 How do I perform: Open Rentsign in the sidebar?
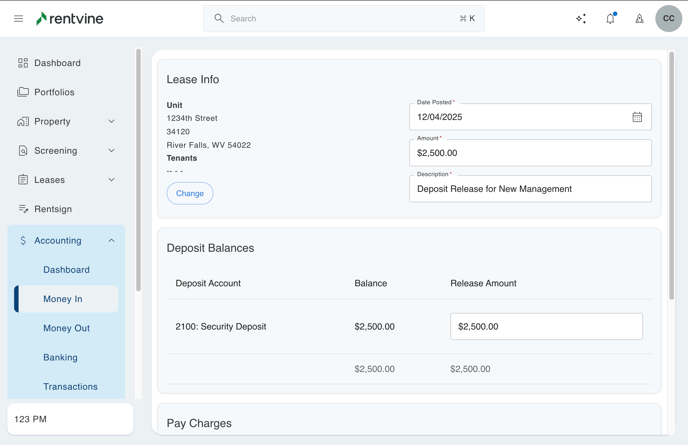pos(52,209)
